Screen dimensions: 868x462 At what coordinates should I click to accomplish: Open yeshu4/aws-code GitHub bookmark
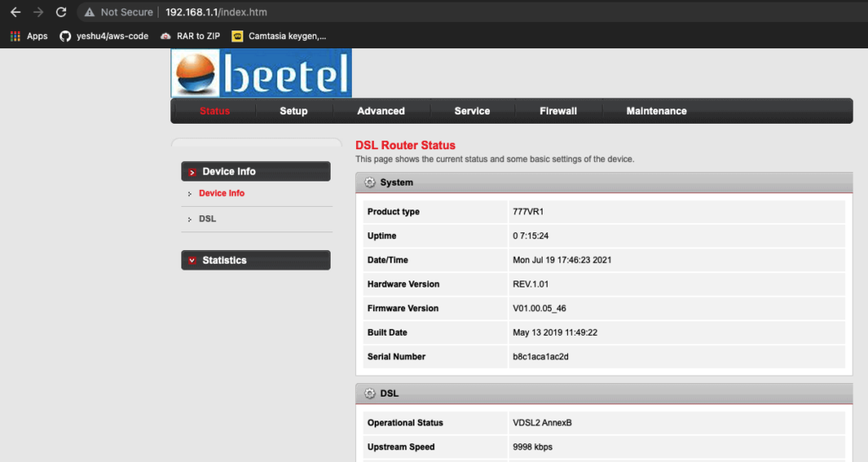tap(104, 36)
